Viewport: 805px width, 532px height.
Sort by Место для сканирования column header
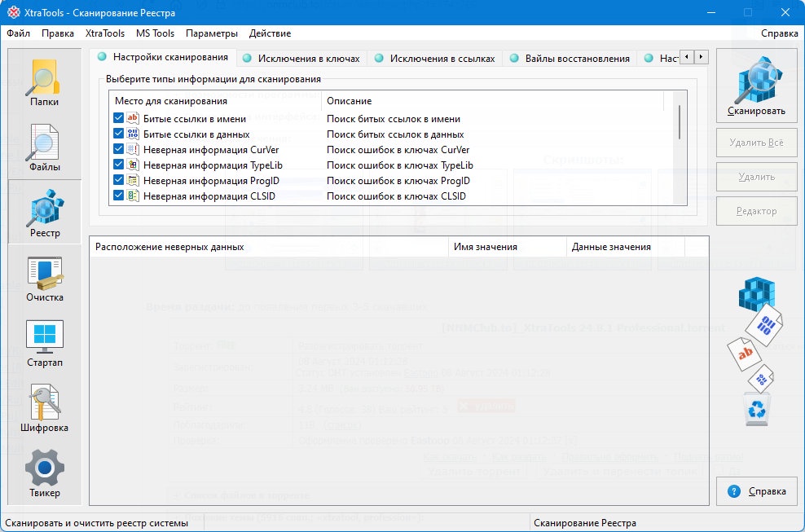pos(216,101)
